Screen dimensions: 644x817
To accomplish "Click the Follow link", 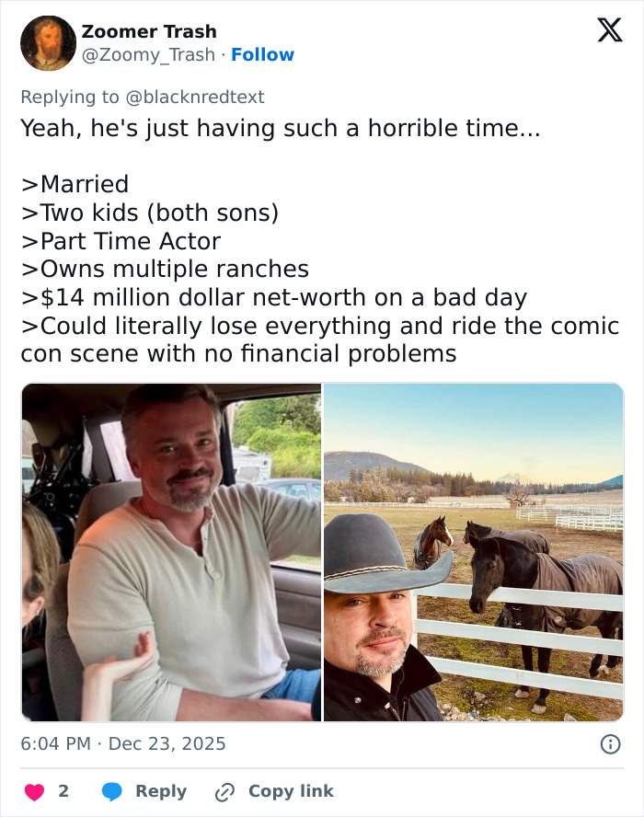I will coord(264,55).
